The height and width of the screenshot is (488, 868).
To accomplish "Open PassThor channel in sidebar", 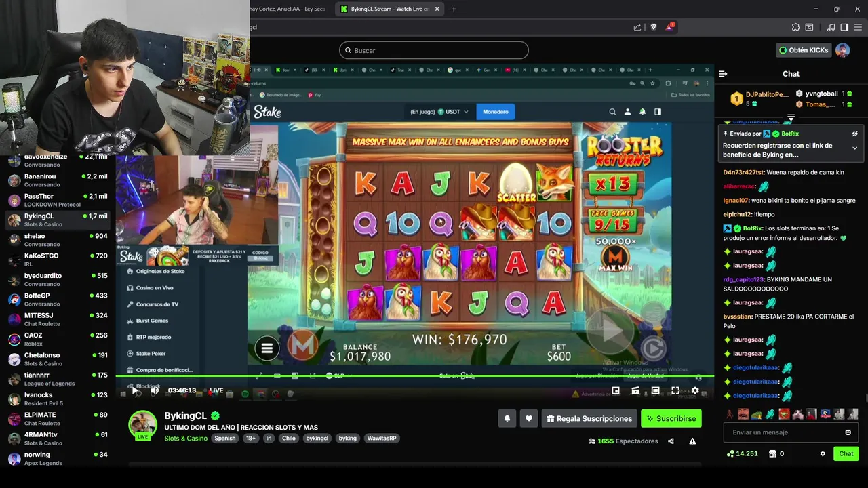I will point(58,200).
